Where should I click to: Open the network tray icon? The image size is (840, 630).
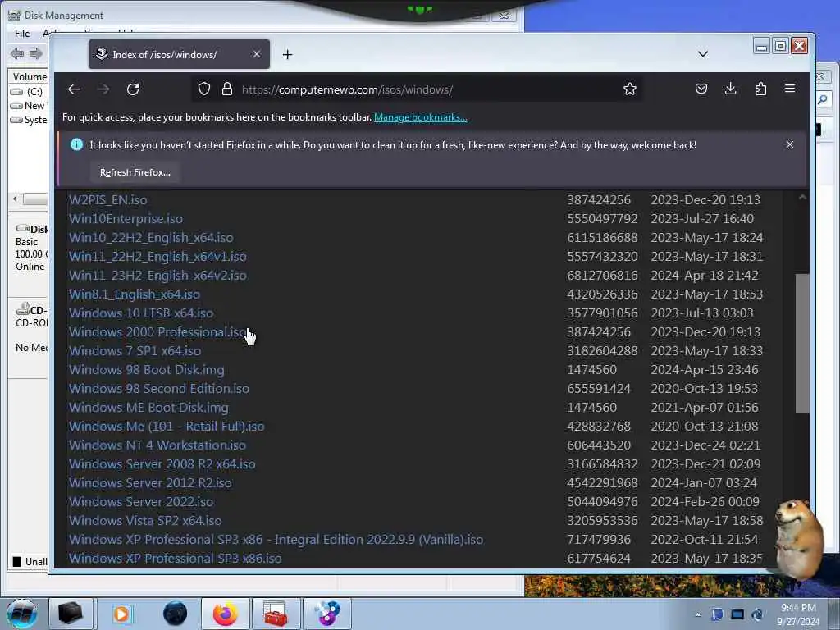[737, 614]
